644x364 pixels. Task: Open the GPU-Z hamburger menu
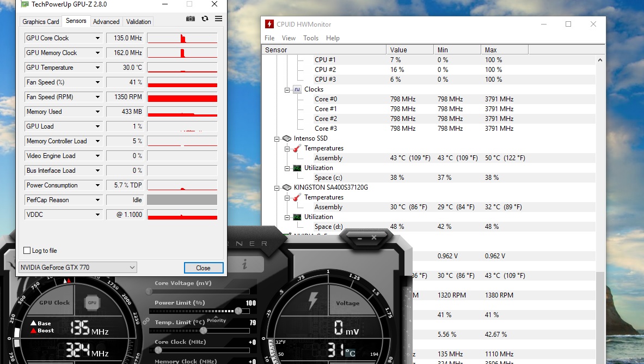218,19
